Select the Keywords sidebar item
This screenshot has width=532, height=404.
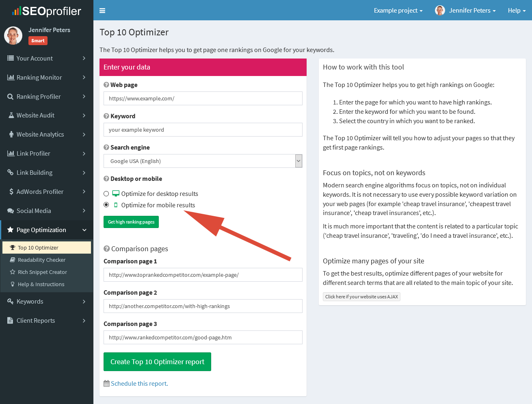click(30, 301)
